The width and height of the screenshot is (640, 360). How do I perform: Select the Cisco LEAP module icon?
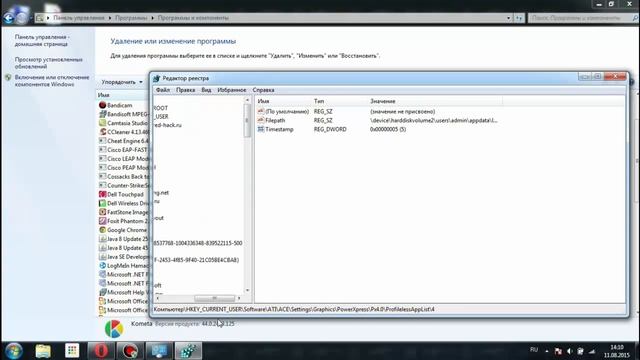point(102,159)
